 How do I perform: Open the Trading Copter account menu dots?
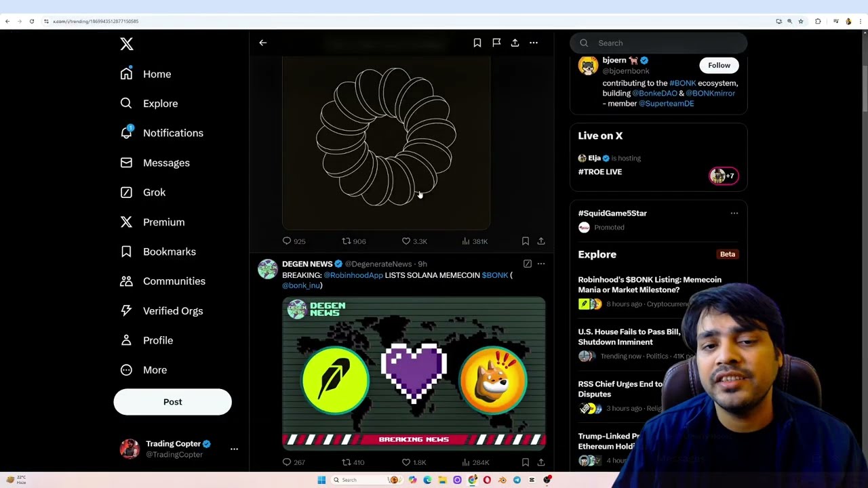(x=234, y=449)
